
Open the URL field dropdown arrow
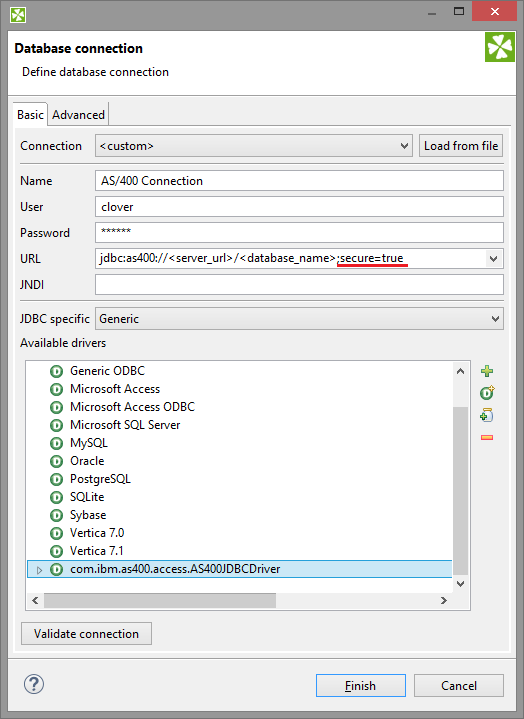[493, 259]
